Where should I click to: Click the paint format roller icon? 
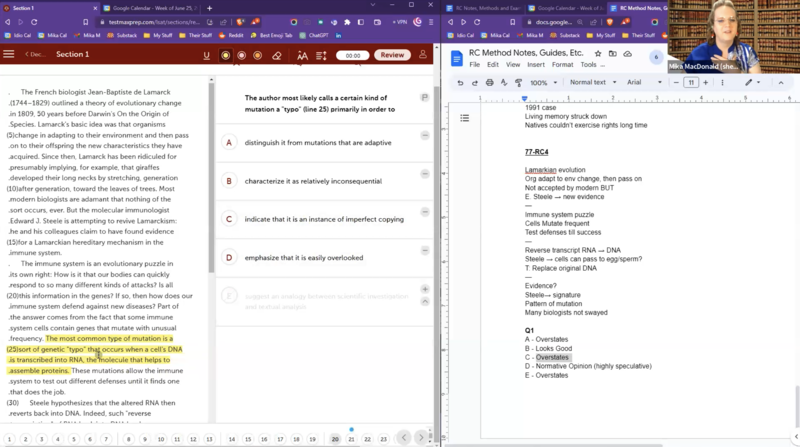click(x=517, y=82)
